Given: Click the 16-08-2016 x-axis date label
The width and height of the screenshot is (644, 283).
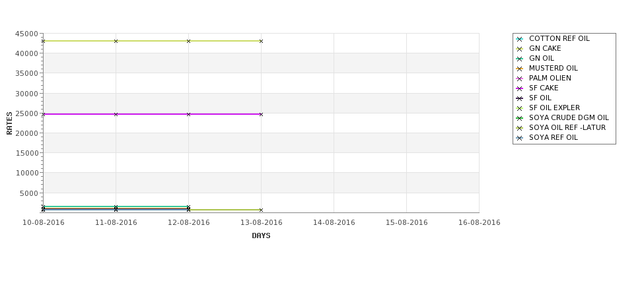Looking at the screenshot, I should coord(480,222).
